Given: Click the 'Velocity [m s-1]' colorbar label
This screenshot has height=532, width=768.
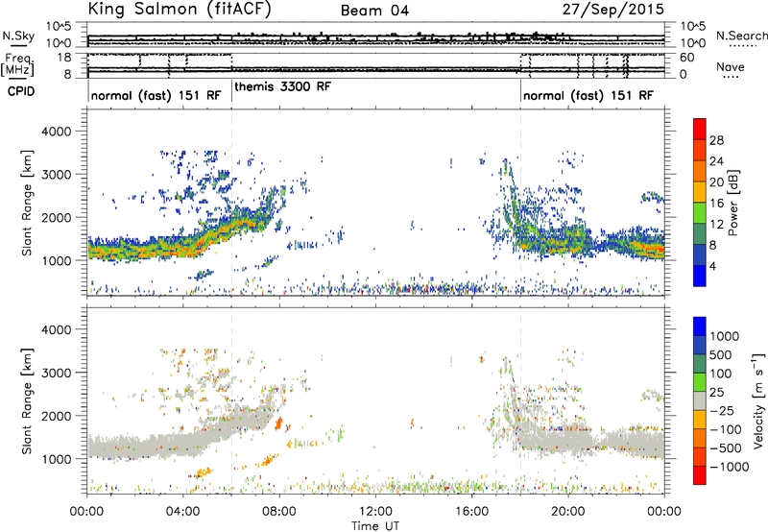Looking at the screenshot, I should 758,400.
